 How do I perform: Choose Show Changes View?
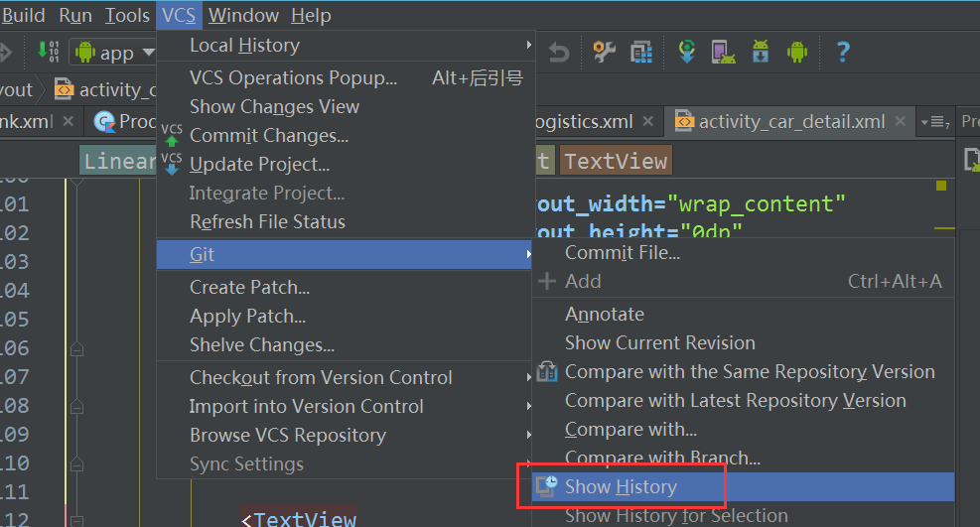346,107
